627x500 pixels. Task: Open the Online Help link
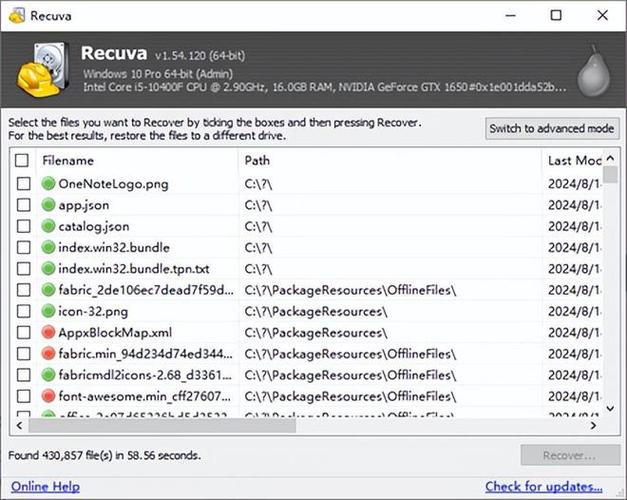point(45,486)
